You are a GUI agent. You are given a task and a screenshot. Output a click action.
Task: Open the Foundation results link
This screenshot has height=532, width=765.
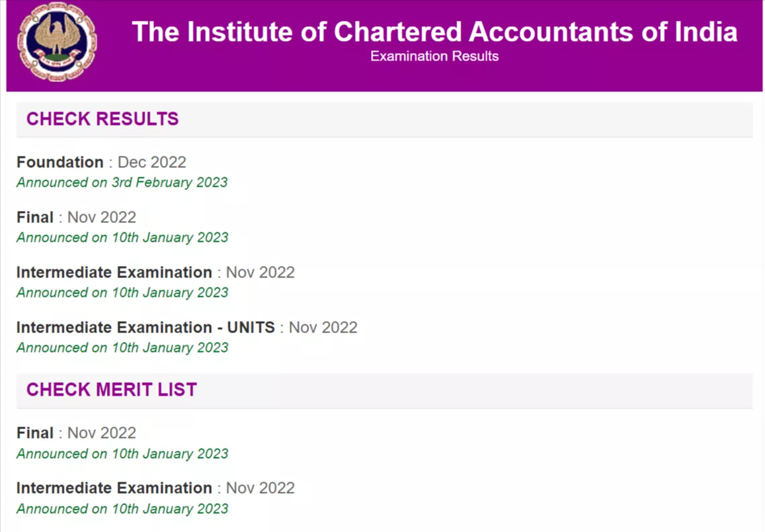click(x=60, y=162)
